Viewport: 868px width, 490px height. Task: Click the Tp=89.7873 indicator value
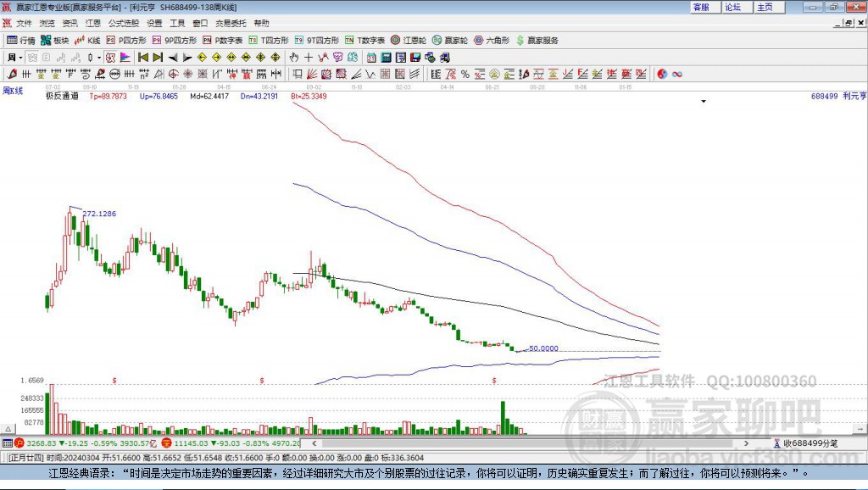(108, 97)
